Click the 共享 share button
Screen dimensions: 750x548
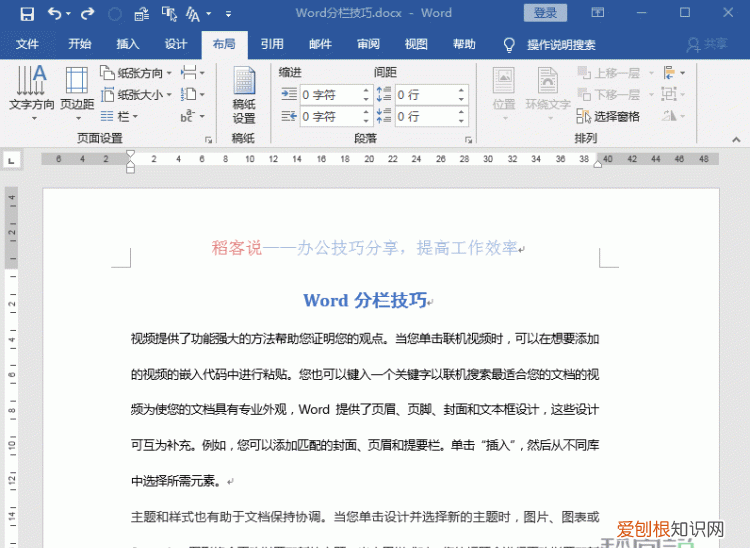click(x=707, y=44)
